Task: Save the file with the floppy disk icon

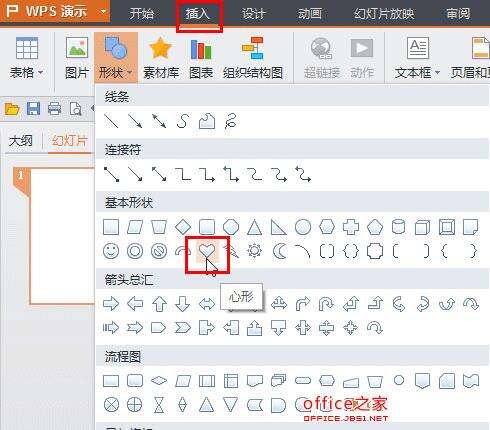Action: (x=33, y=109)
